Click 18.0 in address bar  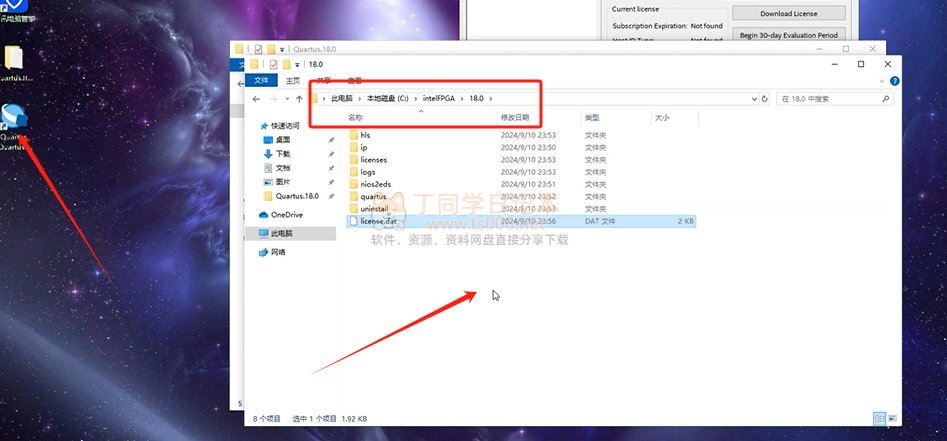[477, 98]
